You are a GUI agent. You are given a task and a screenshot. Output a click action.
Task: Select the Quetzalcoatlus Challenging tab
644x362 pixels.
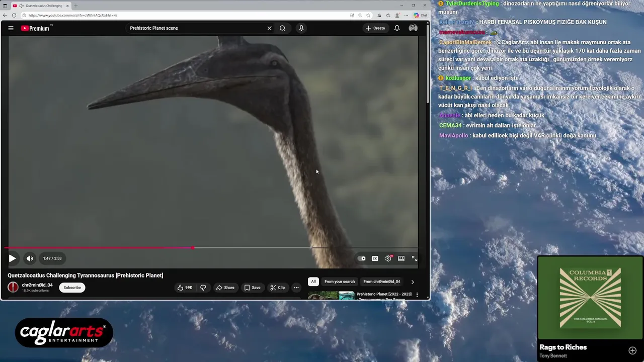41,6
